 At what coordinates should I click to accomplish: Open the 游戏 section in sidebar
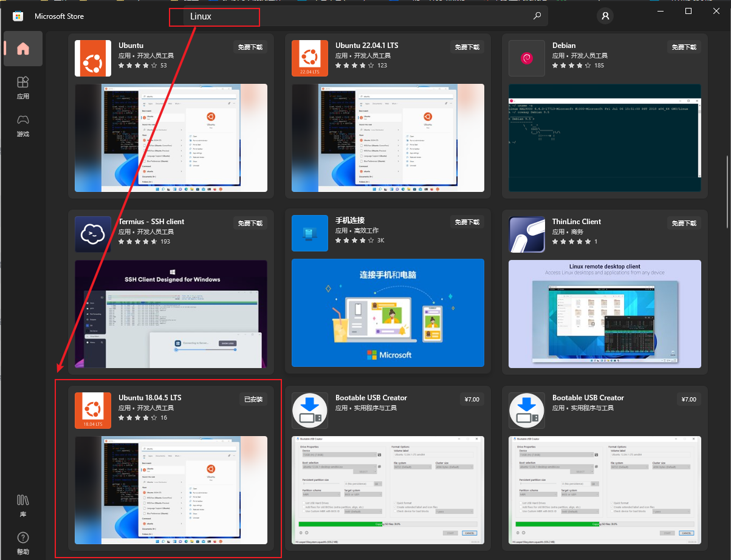coord(23,125)
